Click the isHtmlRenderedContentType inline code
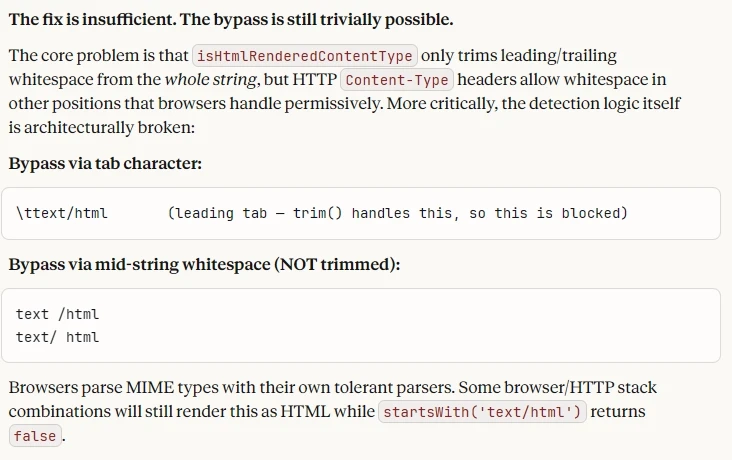 coord(305,56)
